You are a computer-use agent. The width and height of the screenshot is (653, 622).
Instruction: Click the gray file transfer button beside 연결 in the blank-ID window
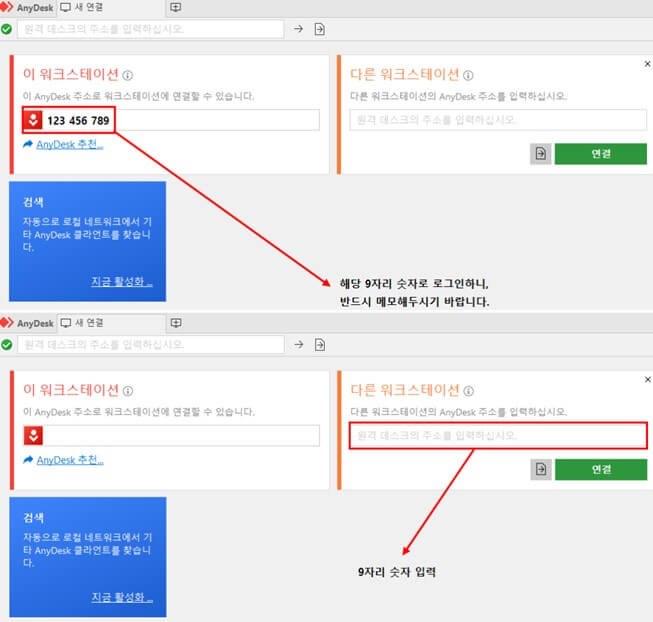[x=541, y=470]
